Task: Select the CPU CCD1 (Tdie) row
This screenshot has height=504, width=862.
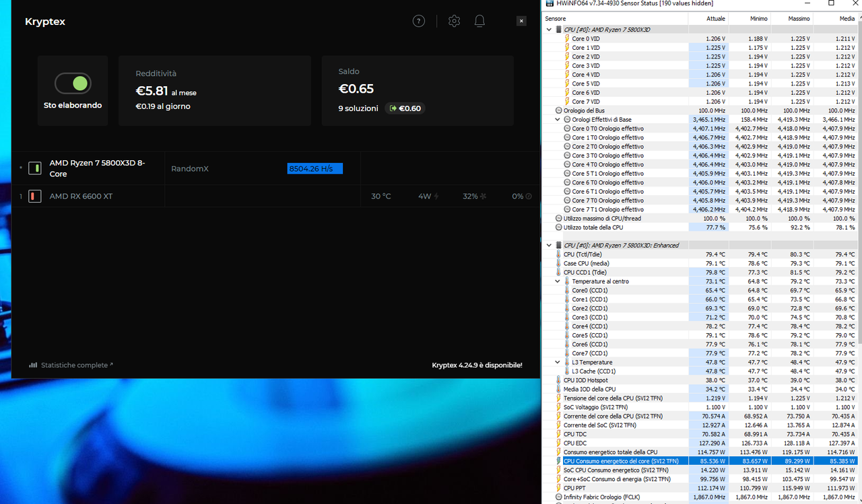Action: [x=700, y=273]
